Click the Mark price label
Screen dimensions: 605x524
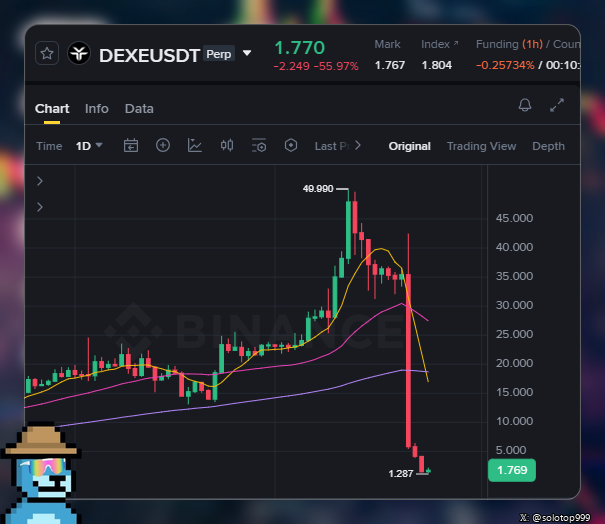click(x=387, y=44)
